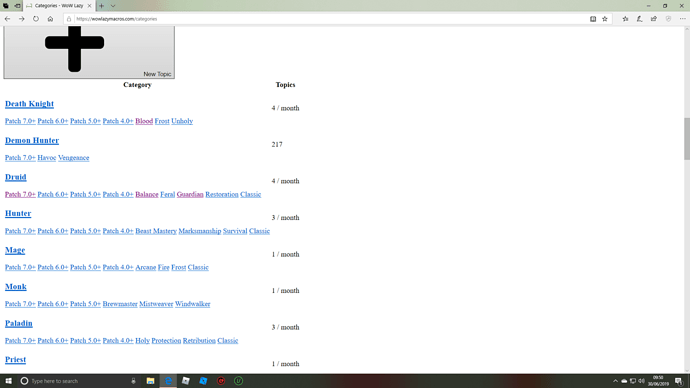Open Blood under Death Knight
The width and height of the screenshot is (690, 388).
click(144, 121)
